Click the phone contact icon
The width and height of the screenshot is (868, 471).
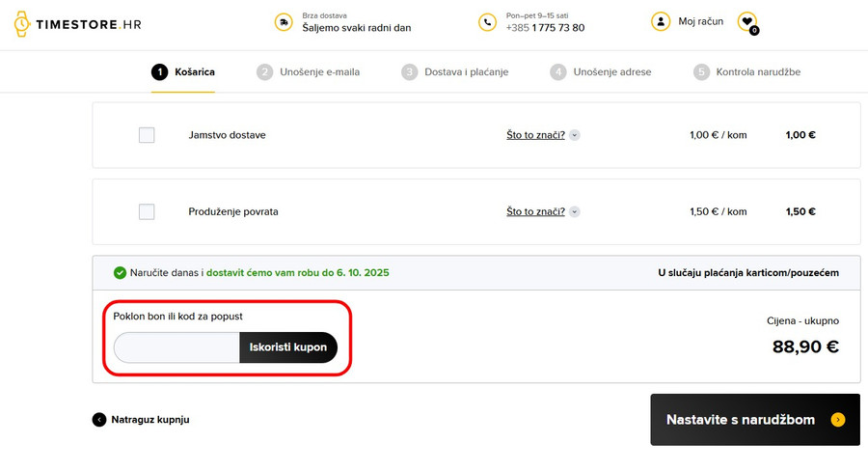point(487,21)
